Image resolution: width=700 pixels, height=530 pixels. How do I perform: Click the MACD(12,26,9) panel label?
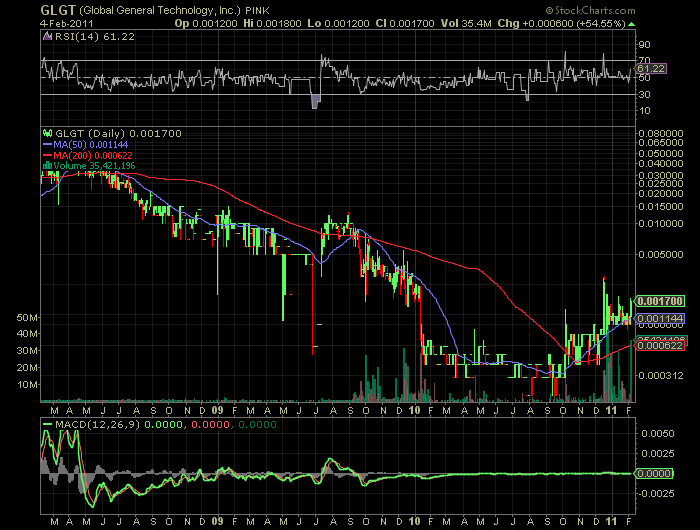[x=97, y=425]
